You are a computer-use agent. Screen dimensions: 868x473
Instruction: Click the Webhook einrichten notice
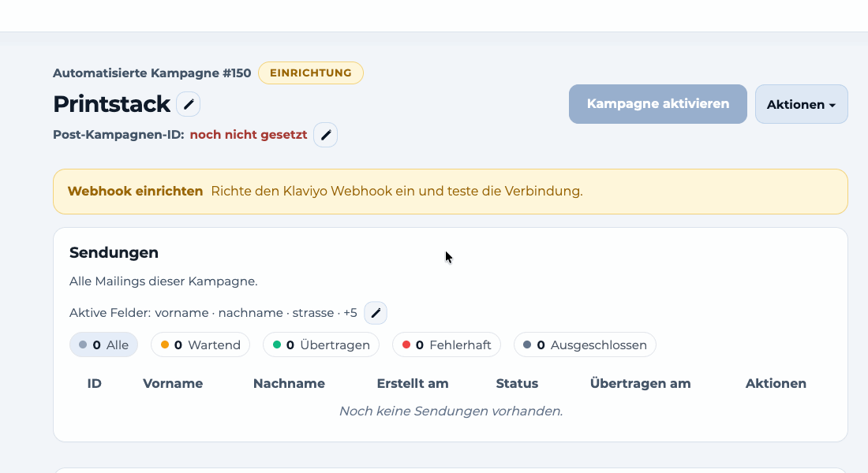point(450,192)
